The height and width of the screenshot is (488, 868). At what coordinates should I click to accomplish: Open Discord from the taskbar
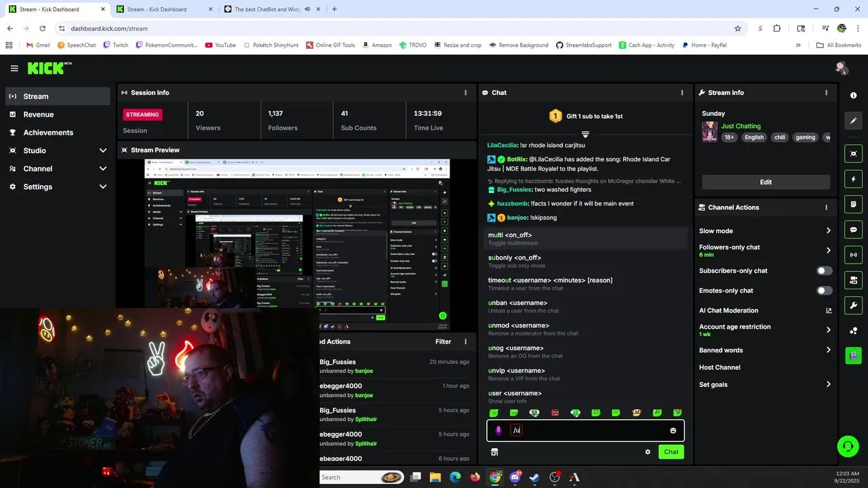click(515, 477)
